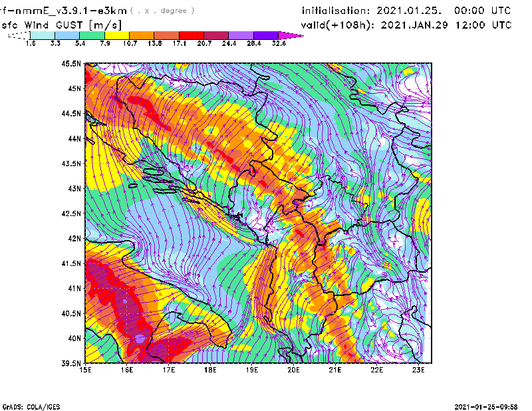Screen dimensions: 532x411
Task: Click the "initialisation: 2021.01.25. 00:00 UTC" line
Action: [406, 11]
